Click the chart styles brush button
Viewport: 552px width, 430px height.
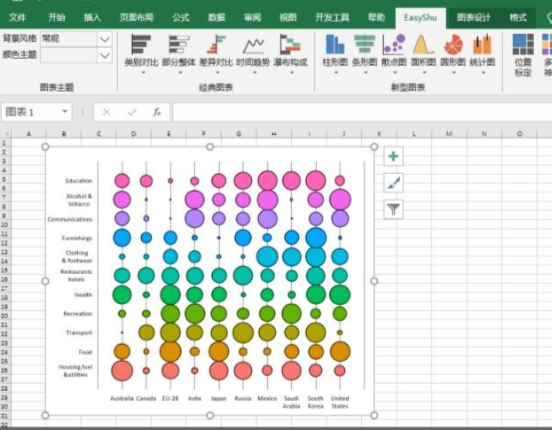(x=393, y=183)
